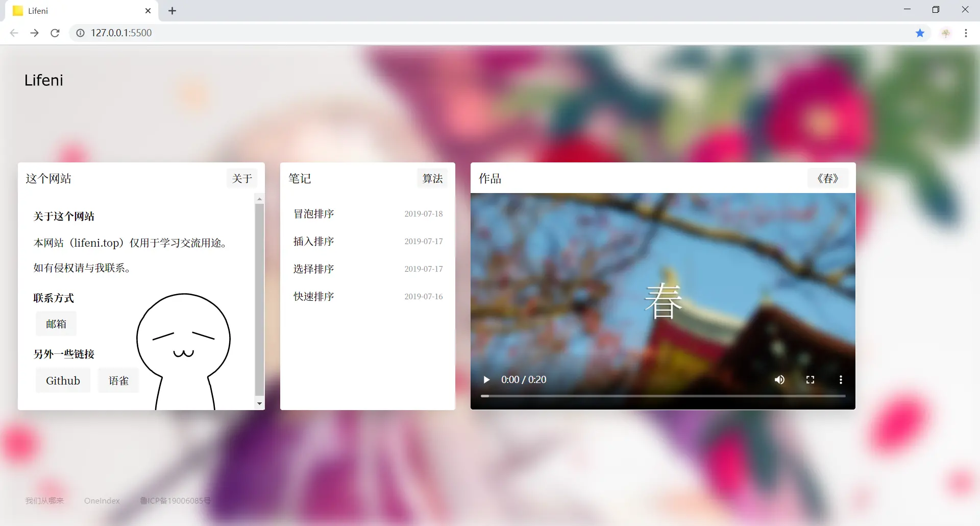The height and width of the screenshot is (526, 980).
Task: Click the browser forward arrow
Action: point(34,33)
